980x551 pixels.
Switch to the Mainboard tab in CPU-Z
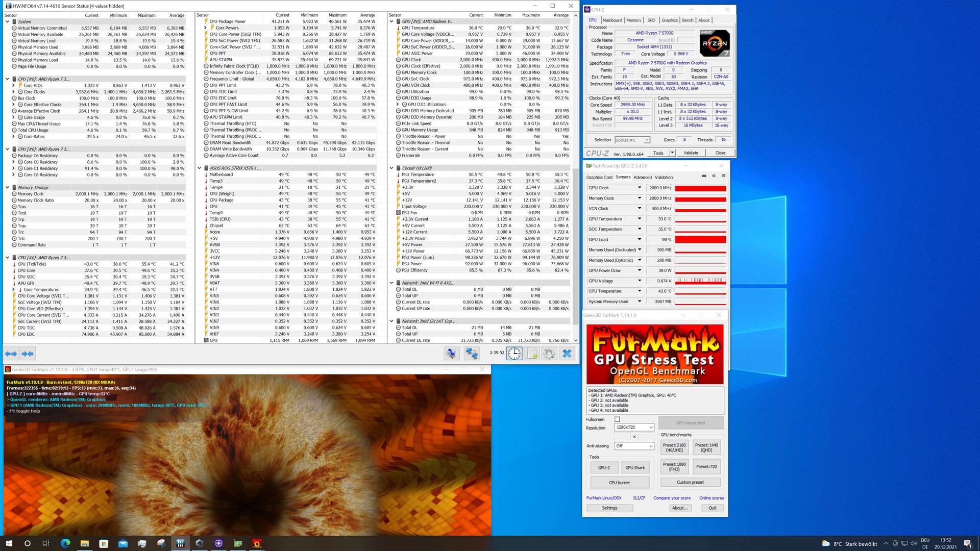pos(612,20)
